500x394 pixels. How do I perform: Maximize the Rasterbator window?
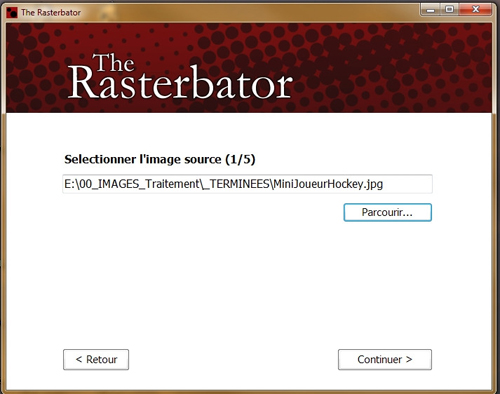coord(450,10)
